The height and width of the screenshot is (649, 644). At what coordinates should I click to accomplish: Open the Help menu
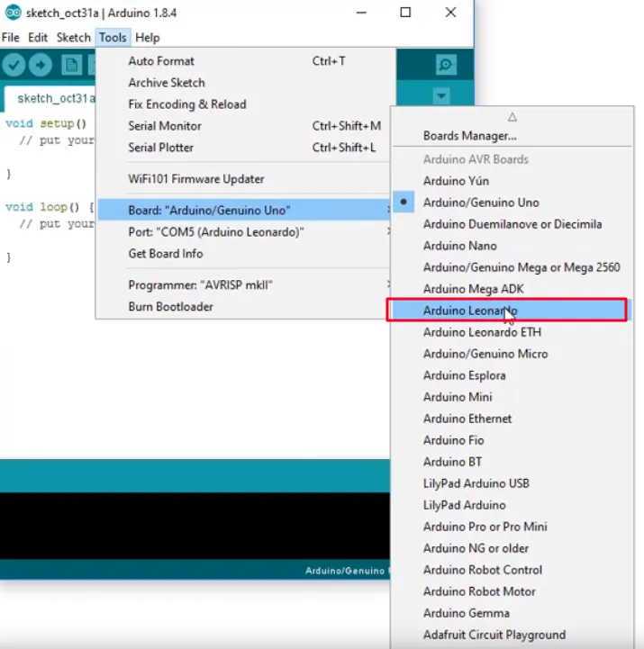(x=148, y=38)
